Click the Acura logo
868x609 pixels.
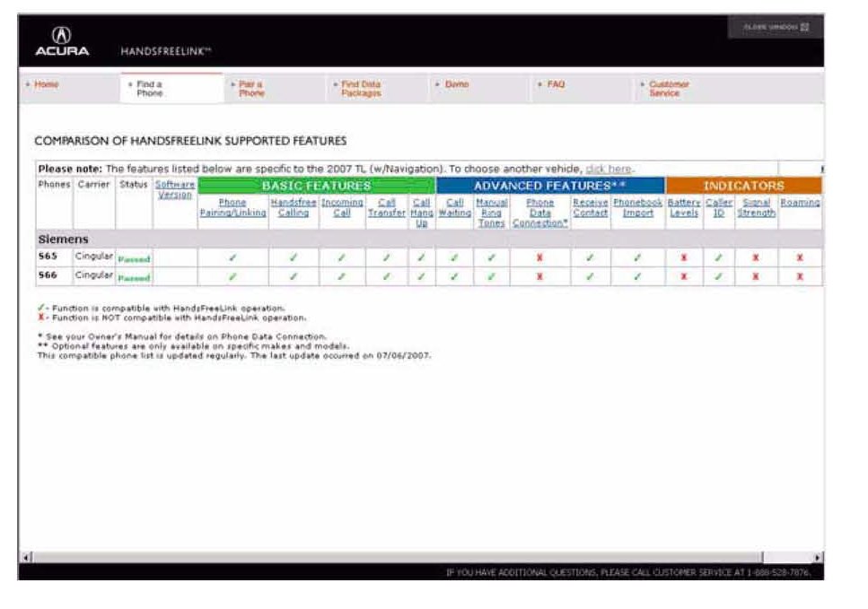click(62, 42)
